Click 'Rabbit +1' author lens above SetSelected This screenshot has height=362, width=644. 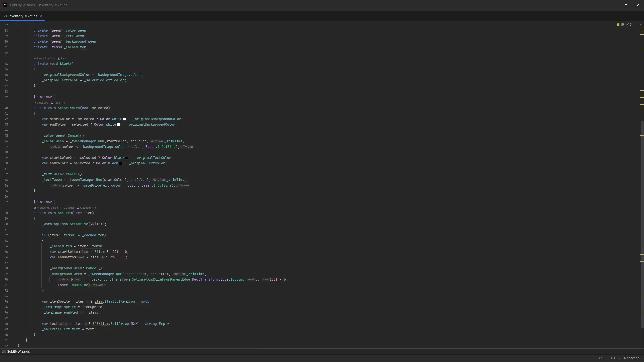point(58,103)
